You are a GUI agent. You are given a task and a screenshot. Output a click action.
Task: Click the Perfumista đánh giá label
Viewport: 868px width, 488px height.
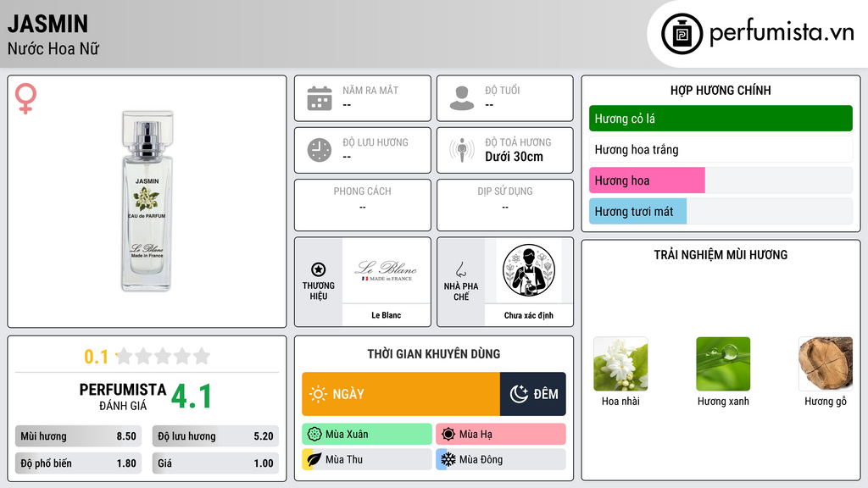click(x=123, y=396)
